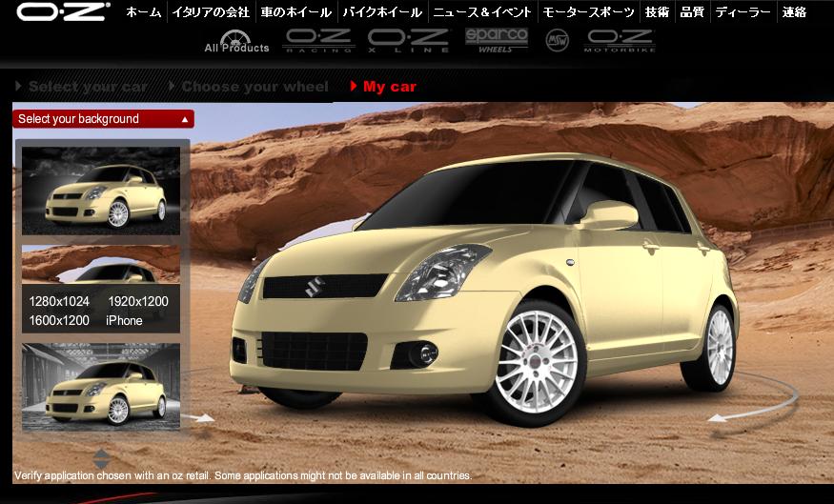This screenshot has width=834, height=504.
Task: Click the front alloy wheel on car
Action: pos(536,362)
